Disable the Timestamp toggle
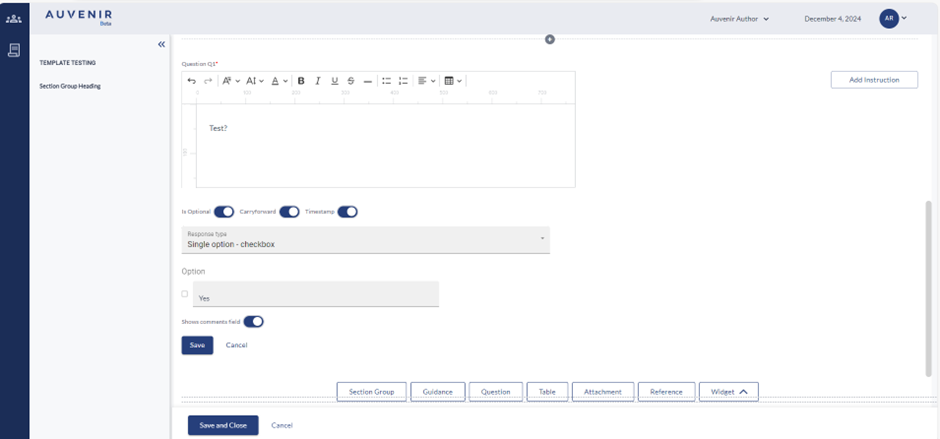Screen dimensions: 940x439 click(347, 212)
